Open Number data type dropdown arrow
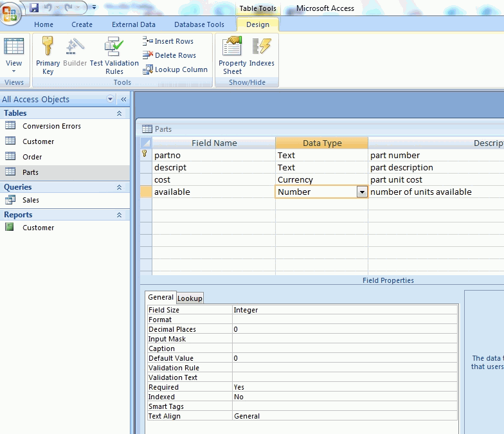The height and width of the screenshot is (434, 504). coord(362,192)
